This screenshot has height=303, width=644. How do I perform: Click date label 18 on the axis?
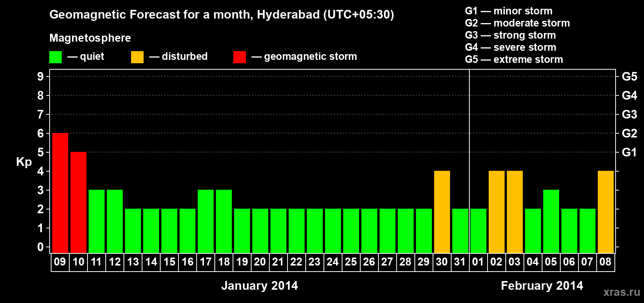coord(224,262)
